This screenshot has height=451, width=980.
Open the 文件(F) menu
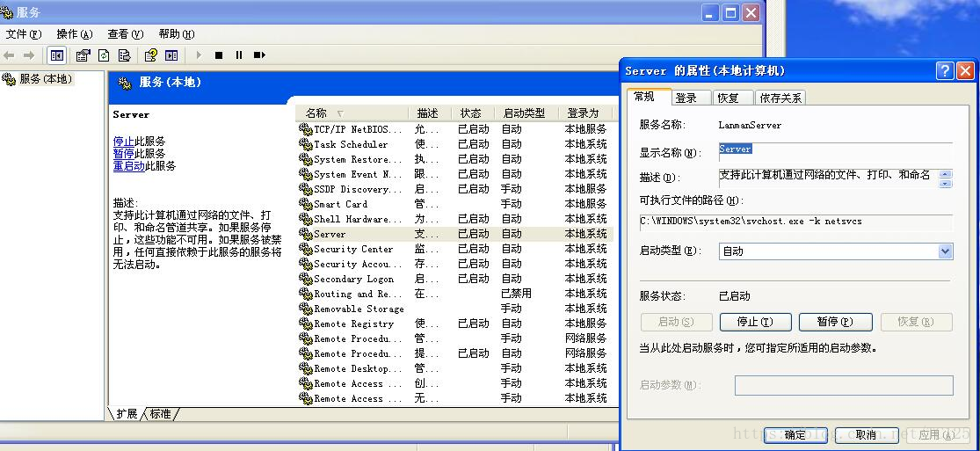pos(23,34)
